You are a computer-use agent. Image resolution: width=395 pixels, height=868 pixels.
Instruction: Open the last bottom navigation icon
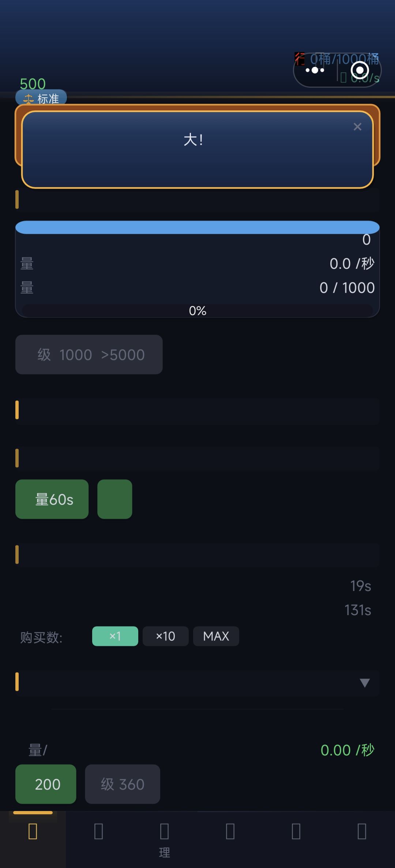pyautogui.click(x=362, y=831)
